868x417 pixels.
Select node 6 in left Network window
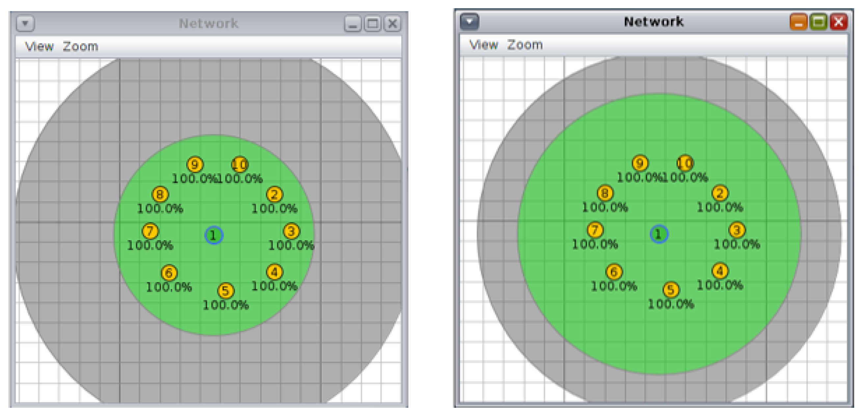[169, 273]
